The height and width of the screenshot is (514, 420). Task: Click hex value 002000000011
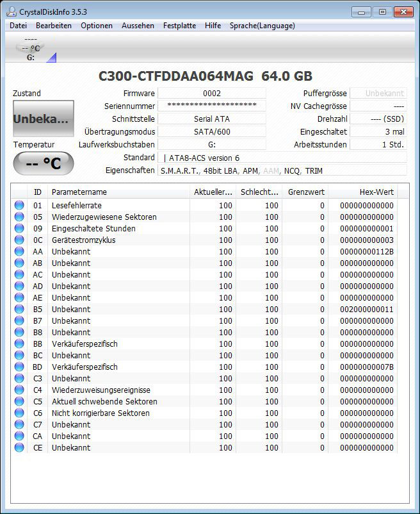tap(367, 309)
